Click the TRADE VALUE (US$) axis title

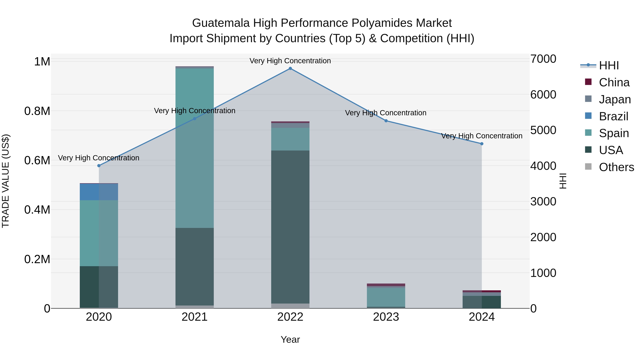(6, 181)
